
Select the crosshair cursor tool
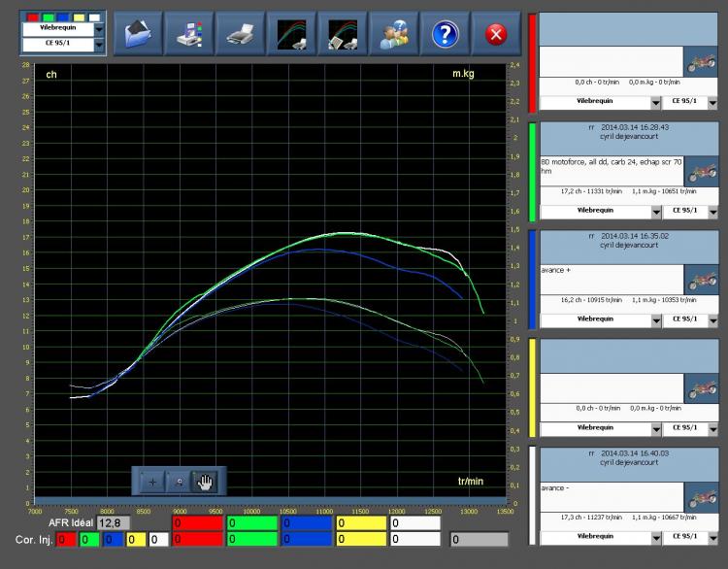(x=152, y=481)
